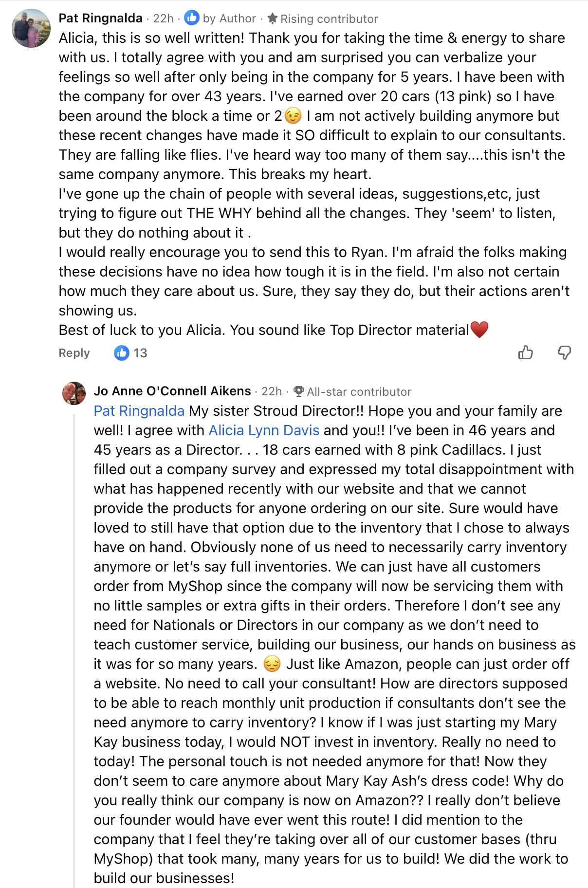The image size is (588, 888).
Task: Click the thumbs up icon on Pat's comment
Action: tap(526, 352)
